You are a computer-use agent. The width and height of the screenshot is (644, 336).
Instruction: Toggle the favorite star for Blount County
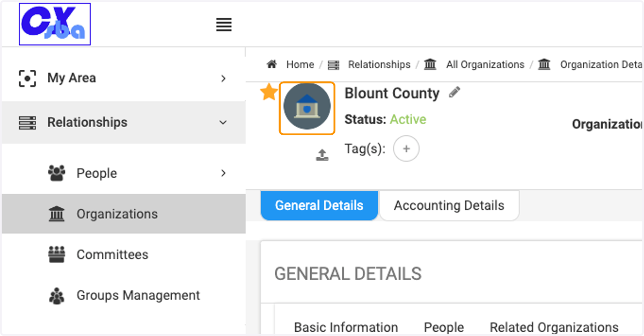[269, 92]
